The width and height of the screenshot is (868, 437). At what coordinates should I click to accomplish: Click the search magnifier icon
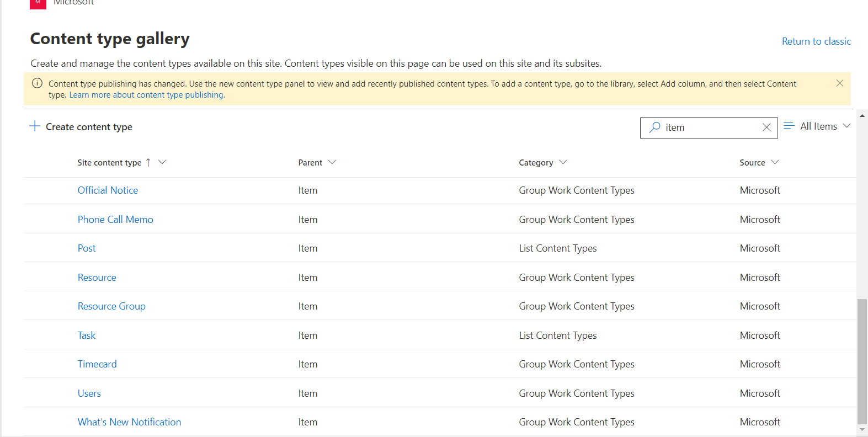(x=655, y=127)
